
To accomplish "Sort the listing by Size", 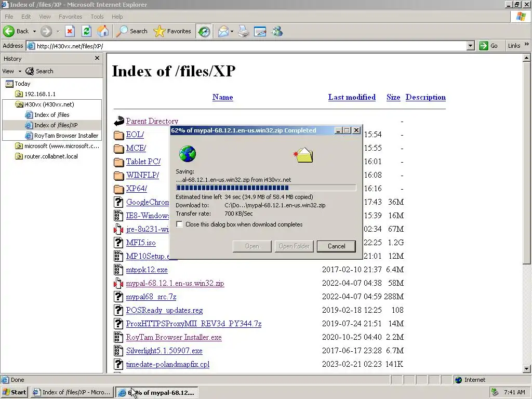I will 393,97.
